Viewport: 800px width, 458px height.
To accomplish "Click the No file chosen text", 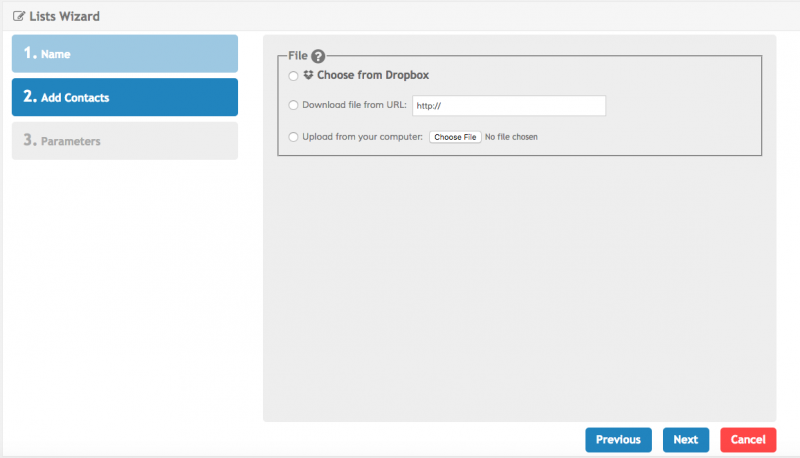I will [511, 137].
